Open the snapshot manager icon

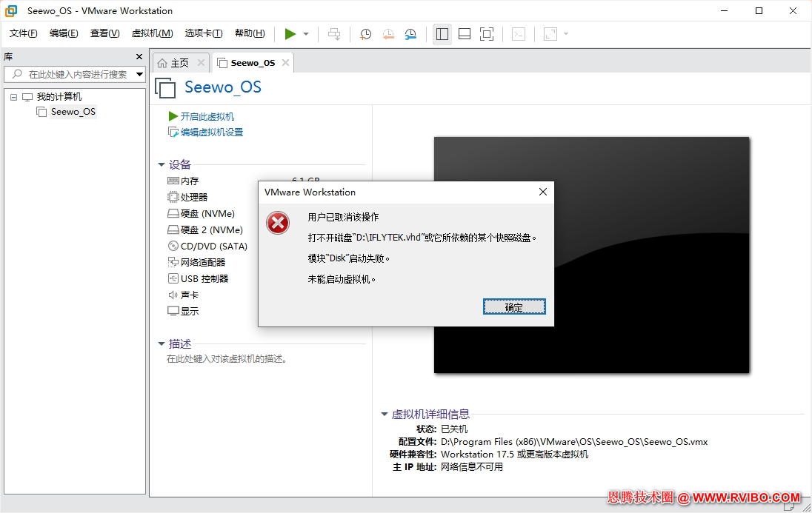click(x=410, y=34)
